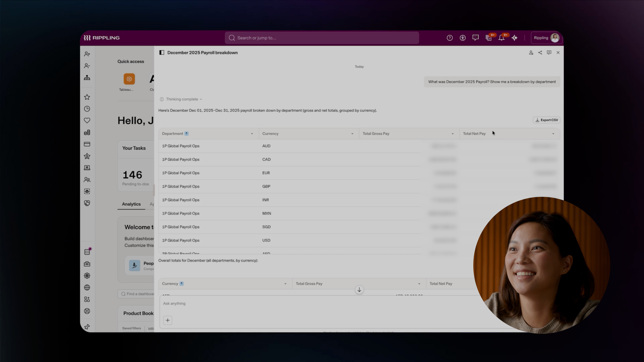
Task: Toggle sort on lower Currency column
Action: coord(182,284)
